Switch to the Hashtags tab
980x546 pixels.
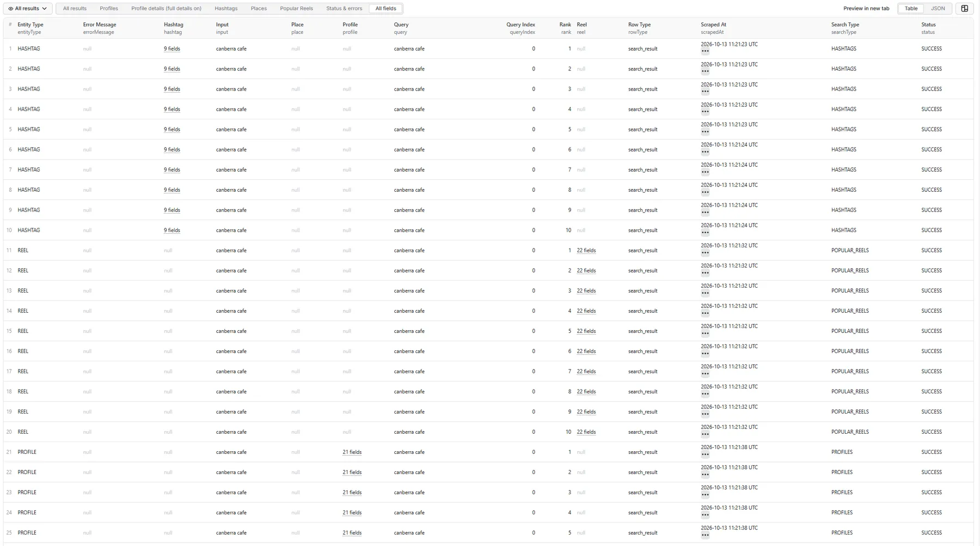click(x=226, y=9)
